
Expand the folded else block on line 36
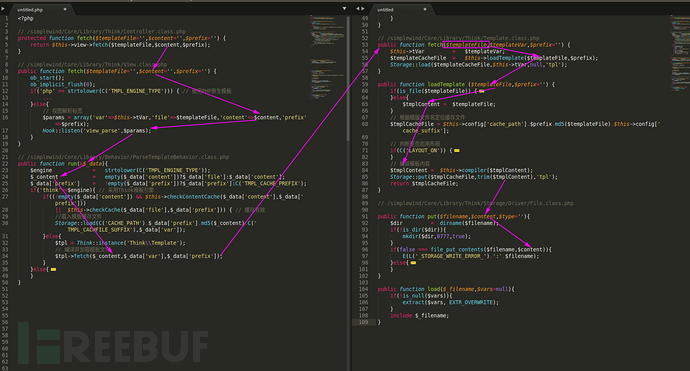point(53,269)
